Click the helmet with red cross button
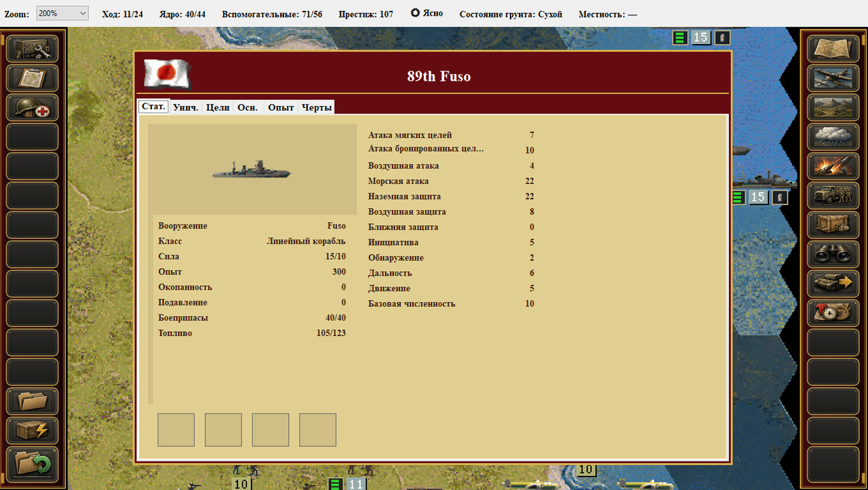 point(33,107)
